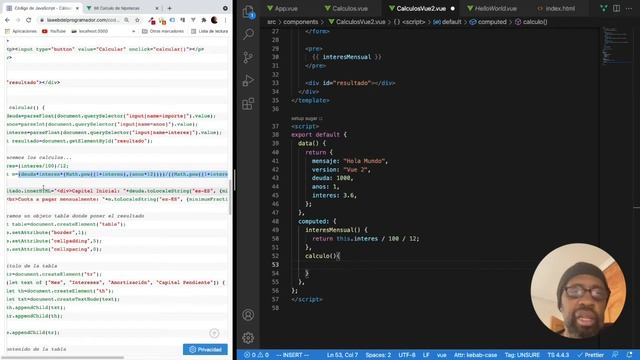Screen dimensions: 640x360
Task: Switch to the Mi Calculo de hipotecas browser tab
Action: tap(117, 8)
